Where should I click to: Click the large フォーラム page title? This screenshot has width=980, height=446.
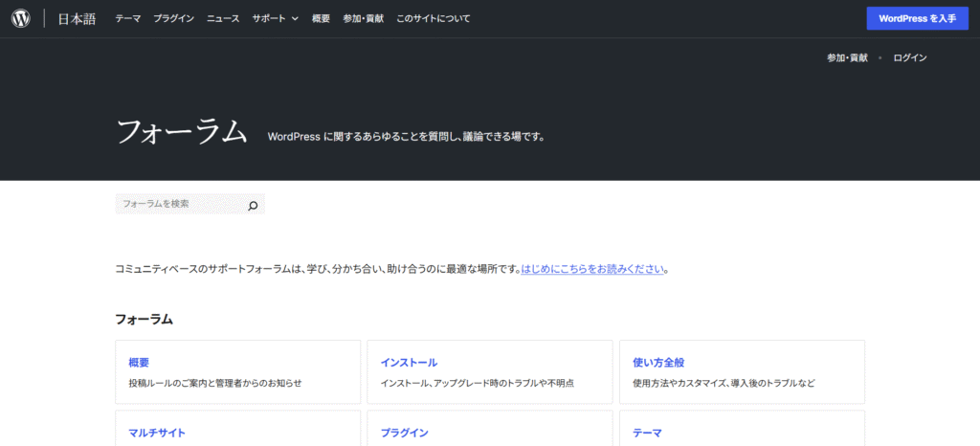coord(182,132)
